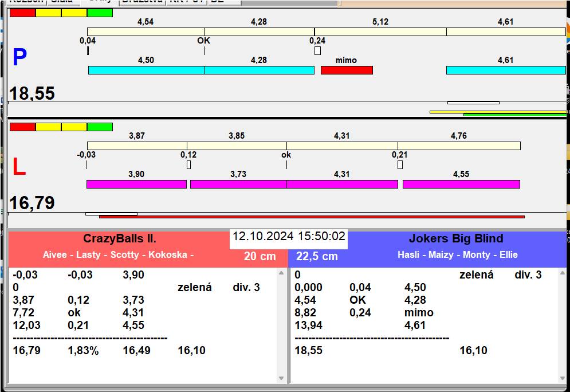570x392 pixels.
Task: Click the 'zelená' entry in CrazyBalls list
Action: click(x=194, y=287)
